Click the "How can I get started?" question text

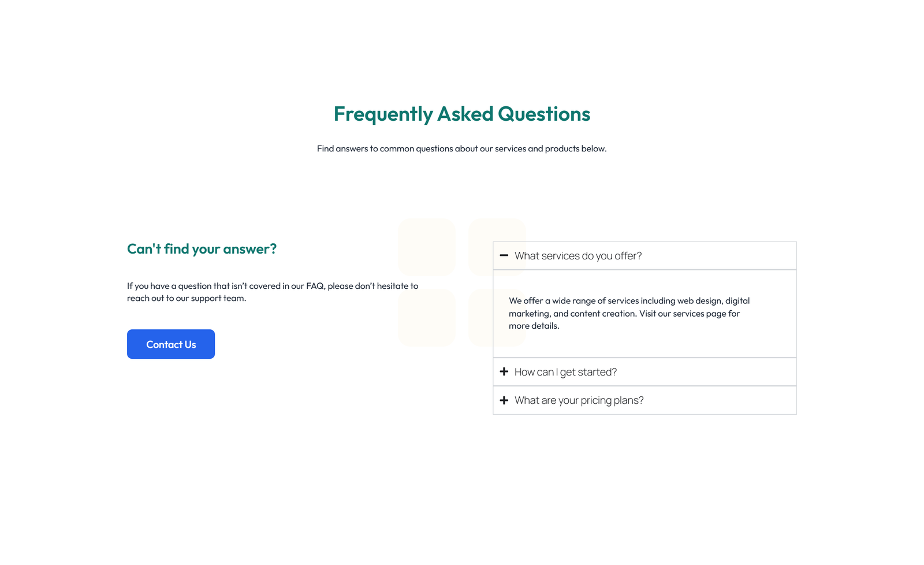click(x=565, y=371)
